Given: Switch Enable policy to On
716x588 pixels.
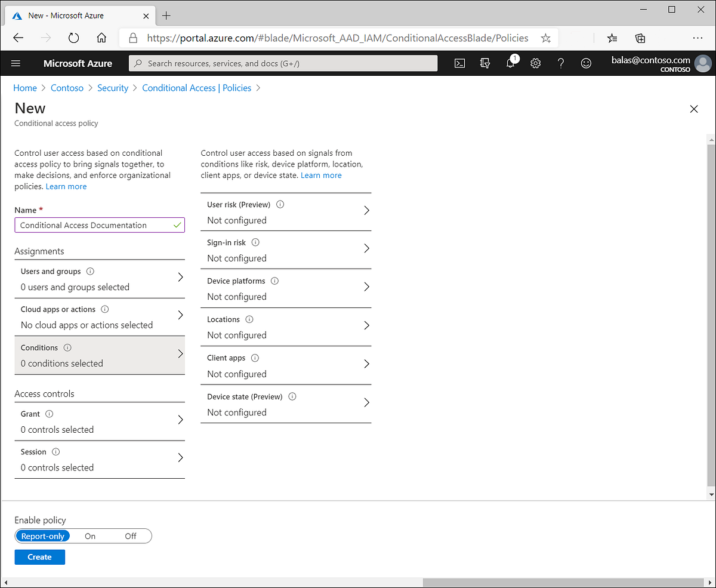Looking at the screenshot, I should (90, 535).
